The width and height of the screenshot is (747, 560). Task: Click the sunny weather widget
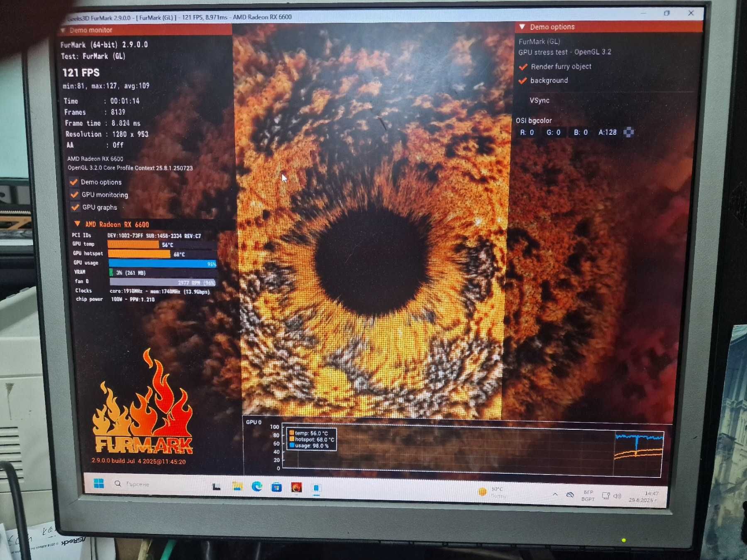point(493,492)
